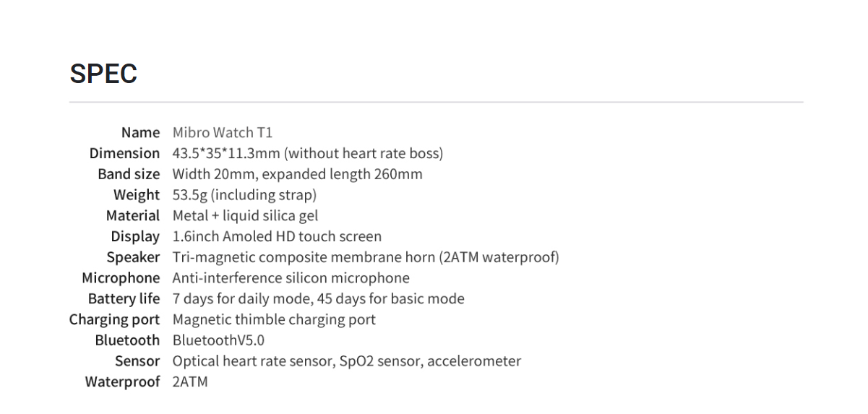Image resolution: width=868 pixels, height=414 pixels.
Task: Select the Band size label
Action: [x=129, y=174]
